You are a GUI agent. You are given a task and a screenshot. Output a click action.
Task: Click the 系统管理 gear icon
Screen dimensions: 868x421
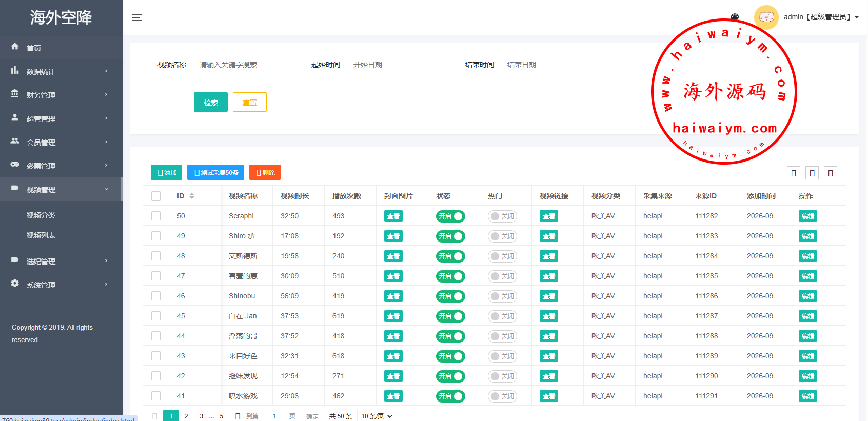pos(15,284)
